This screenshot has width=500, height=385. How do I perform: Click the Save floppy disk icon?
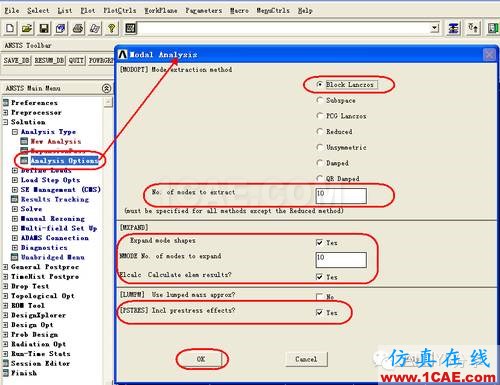[44, 29]
